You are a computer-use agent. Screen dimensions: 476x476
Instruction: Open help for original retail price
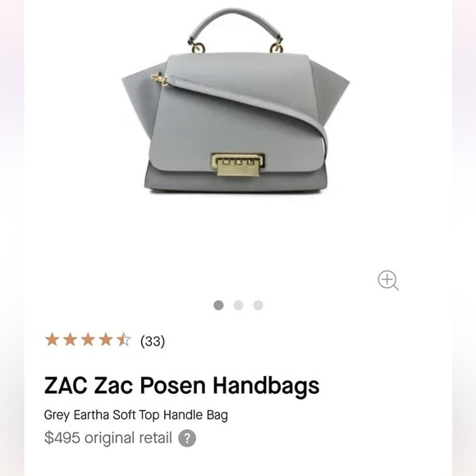187,438
